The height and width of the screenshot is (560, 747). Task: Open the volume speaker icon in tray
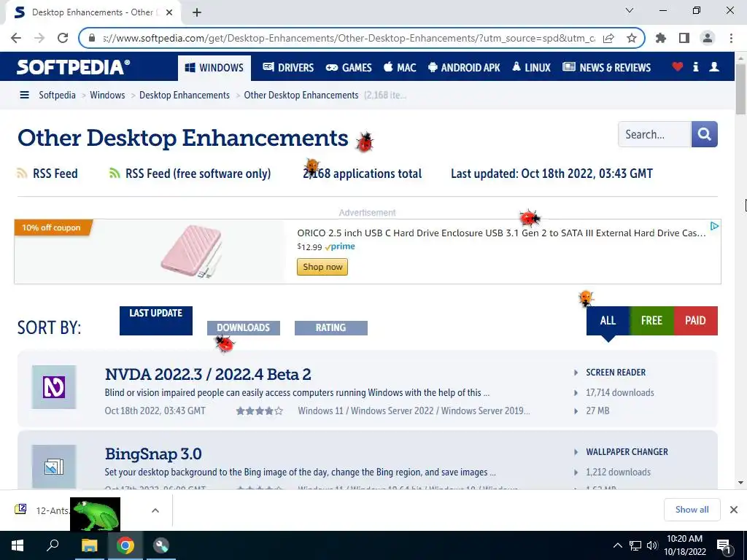click(652, 545)
